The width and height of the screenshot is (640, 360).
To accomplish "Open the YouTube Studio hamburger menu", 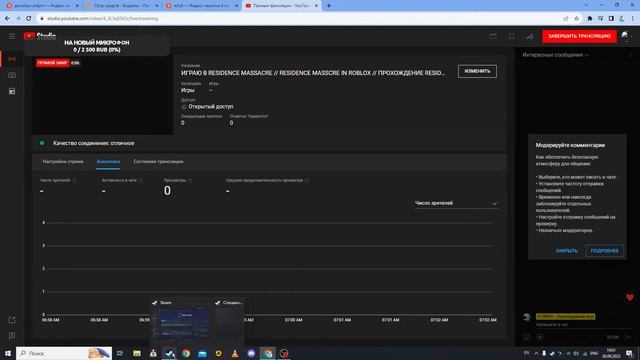I will [x=12, y=36].
